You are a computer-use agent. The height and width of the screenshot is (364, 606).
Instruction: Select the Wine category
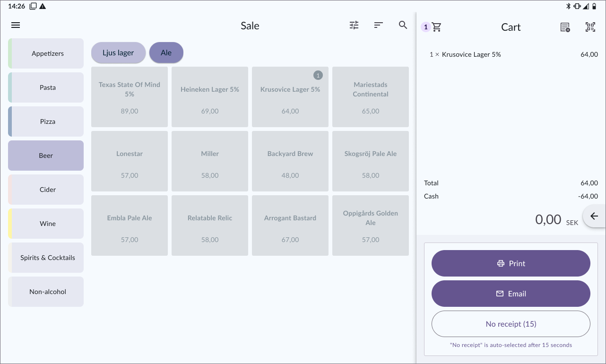[x=46, y=224]
